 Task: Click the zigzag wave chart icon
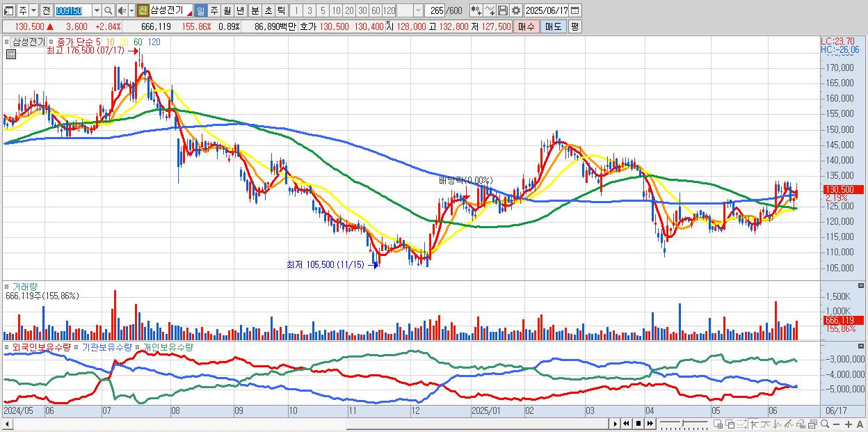778,424
